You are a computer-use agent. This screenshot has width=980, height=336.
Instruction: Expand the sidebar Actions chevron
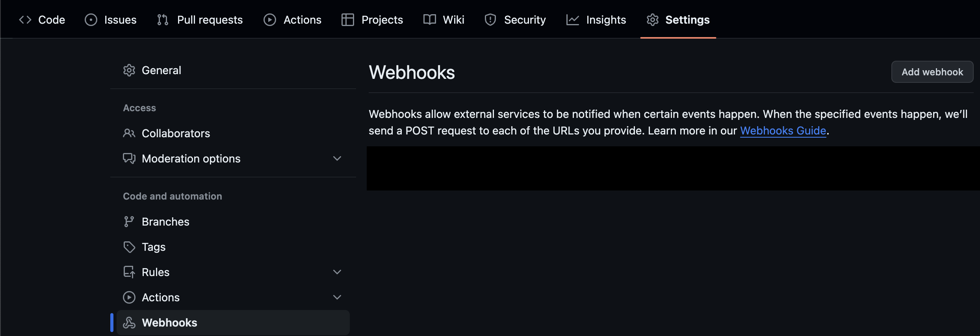pyautogui.click(x=337, y=297)
